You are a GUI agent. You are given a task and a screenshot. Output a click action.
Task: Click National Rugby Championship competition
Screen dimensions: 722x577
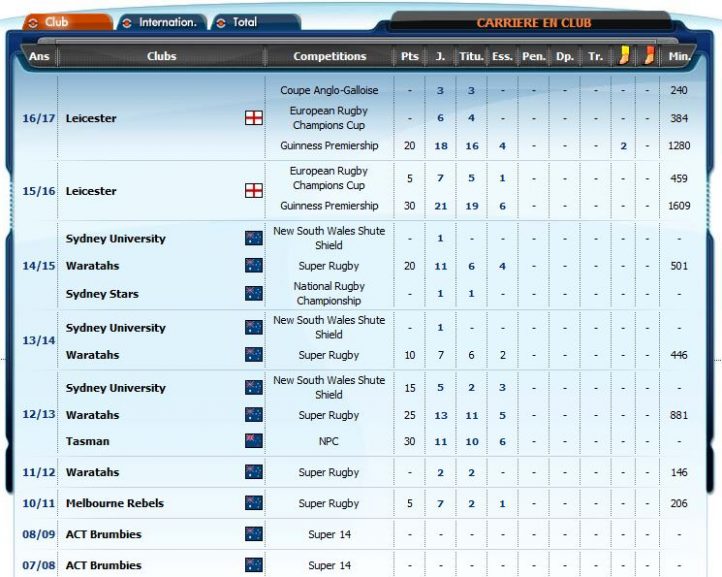point(329,293)
